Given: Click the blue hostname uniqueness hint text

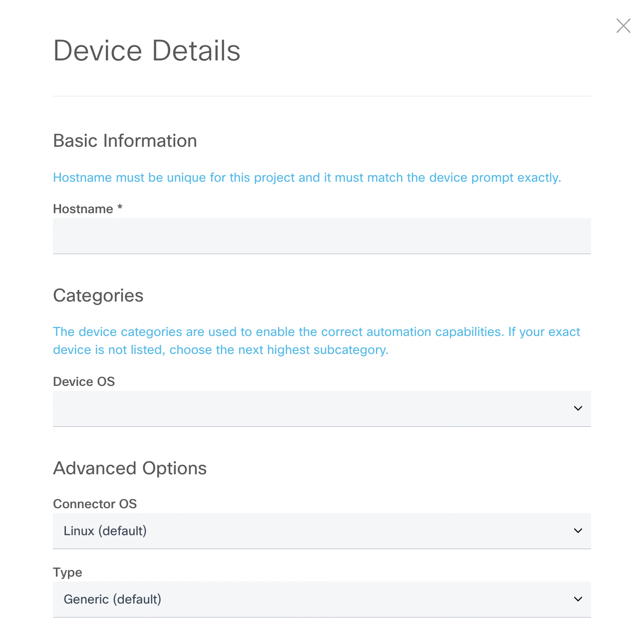Looking at the screenshot, I should tap(307, 178).
